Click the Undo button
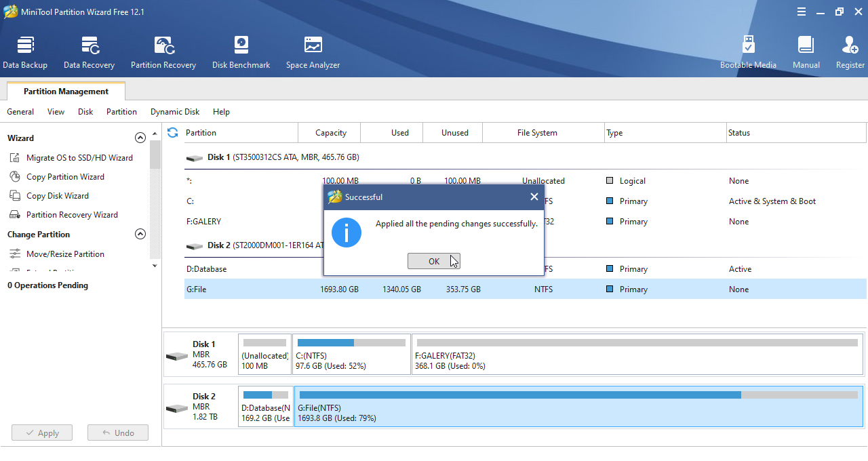The image size is (868, 461). (x=118, y=433)
